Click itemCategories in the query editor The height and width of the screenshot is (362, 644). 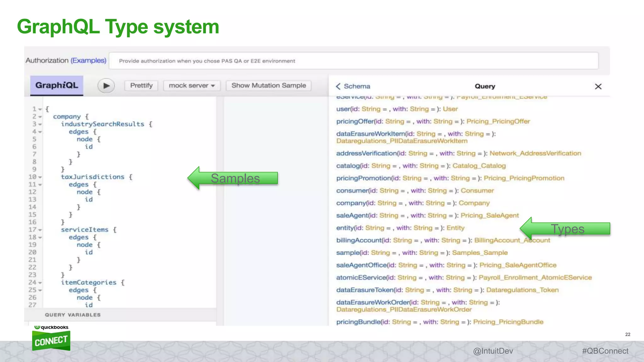point(89,282)
